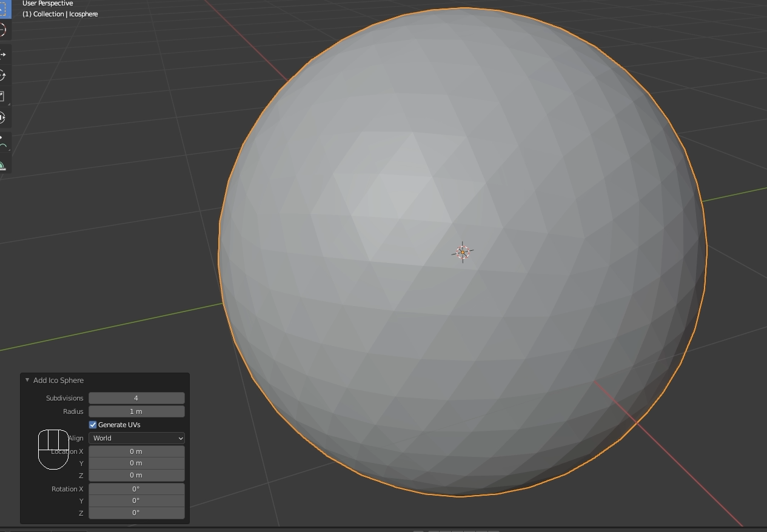Click the Subdivisions value field
The height and width of the screenshot is (532, 767).
pyautogui.click(x=136, y=398)
